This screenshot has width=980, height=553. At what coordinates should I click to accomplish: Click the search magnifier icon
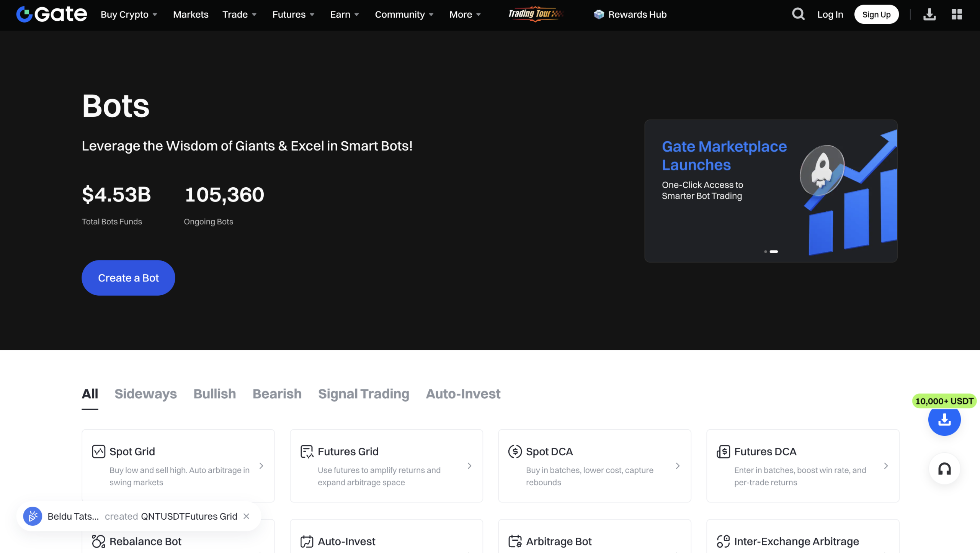(798, 14)
